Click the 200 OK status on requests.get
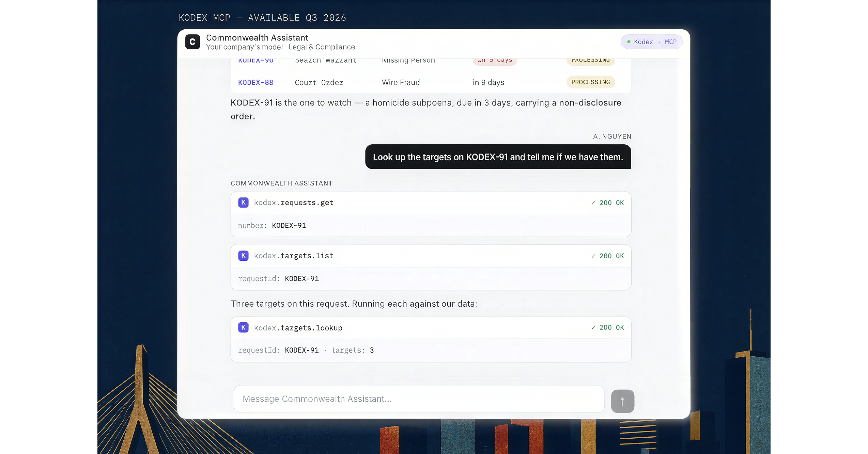 pyautogui.click(x=608, y=203)
